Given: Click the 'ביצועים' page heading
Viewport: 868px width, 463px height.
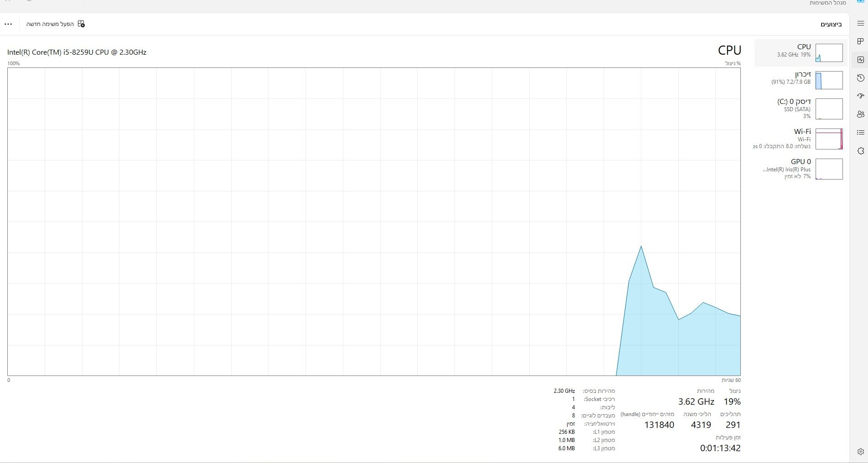Looking at the screenshot, I should (831, 24).
